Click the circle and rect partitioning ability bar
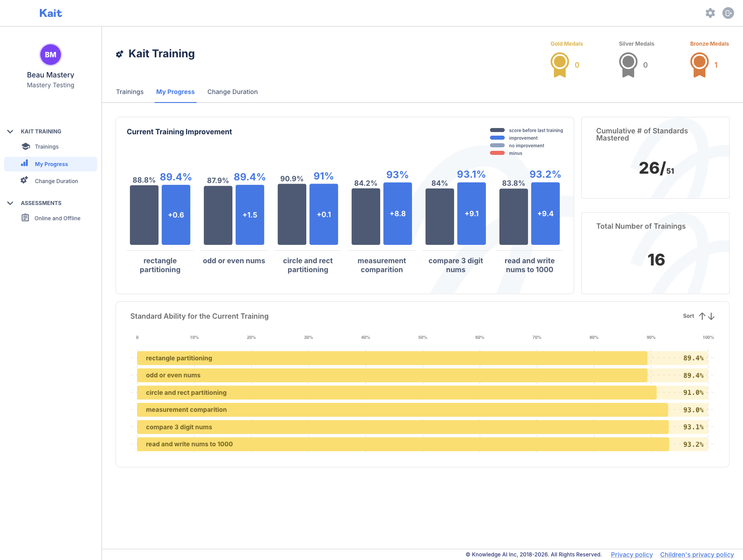743x560 pixels. (x=397, y=393)
